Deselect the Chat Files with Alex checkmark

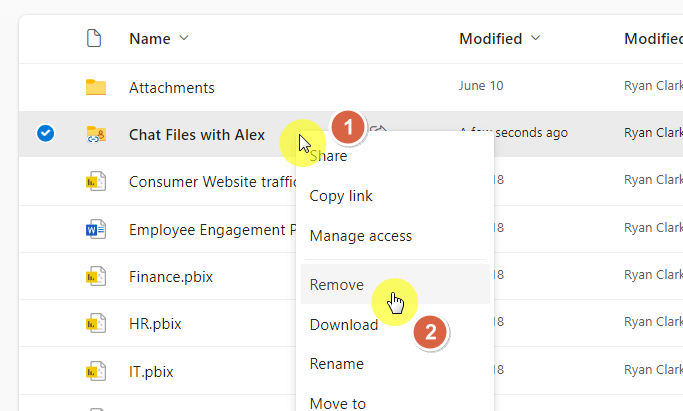click(x=46, y=133)
